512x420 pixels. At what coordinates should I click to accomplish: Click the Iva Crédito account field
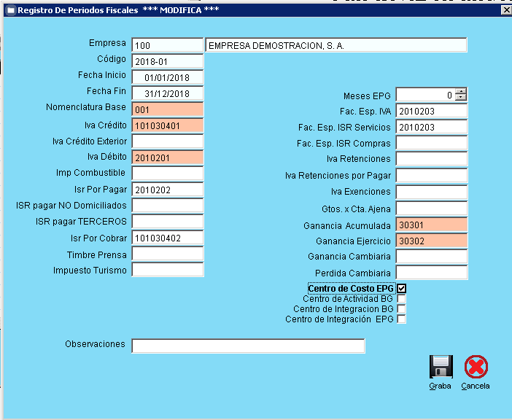click(x=167, y=125)
